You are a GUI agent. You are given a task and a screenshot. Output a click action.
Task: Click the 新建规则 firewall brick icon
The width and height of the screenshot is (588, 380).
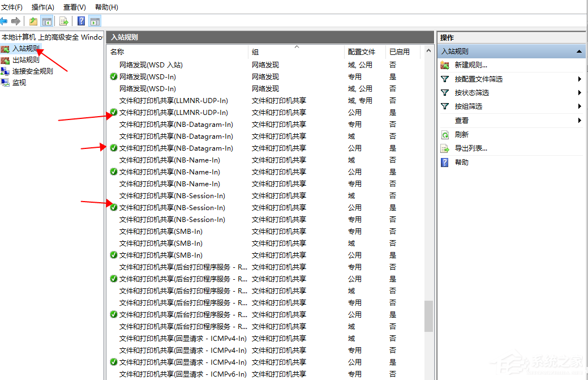(445, 65)
